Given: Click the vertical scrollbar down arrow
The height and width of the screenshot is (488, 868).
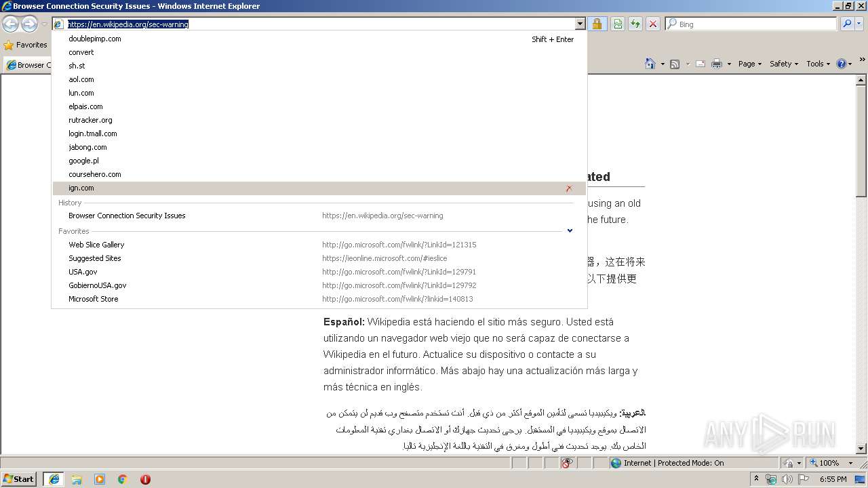Looking at the screenshot, I should click(x=862, y=448).
